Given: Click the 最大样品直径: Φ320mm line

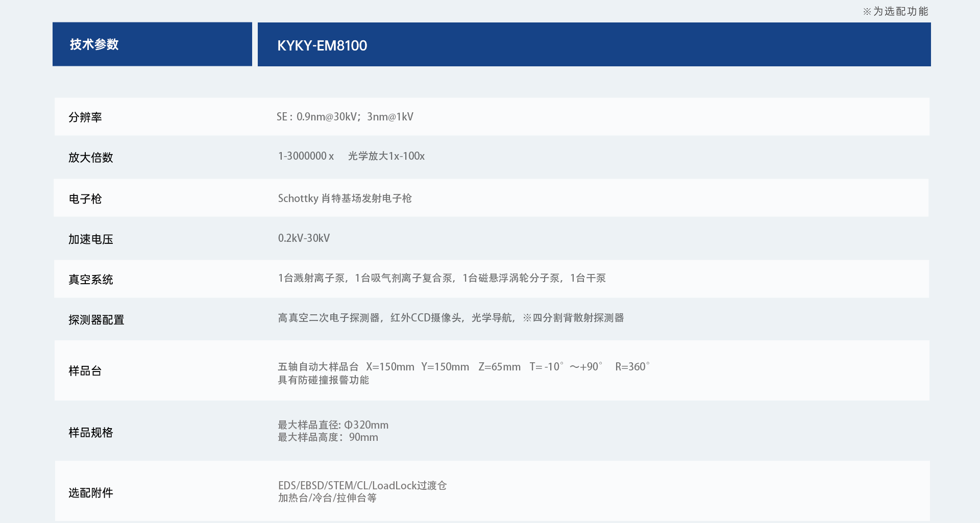Looking at the screenshot, I should coord(333,425).
